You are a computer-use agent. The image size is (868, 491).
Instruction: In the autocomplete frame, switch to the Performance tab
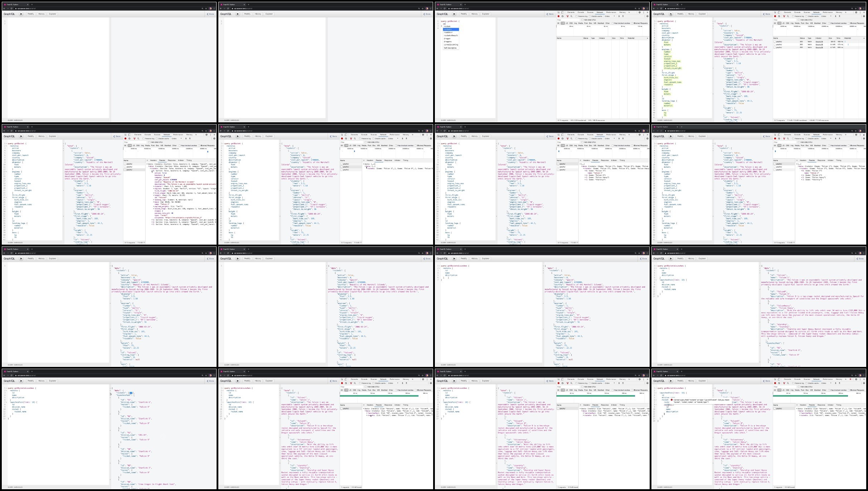tap(611, 13)
